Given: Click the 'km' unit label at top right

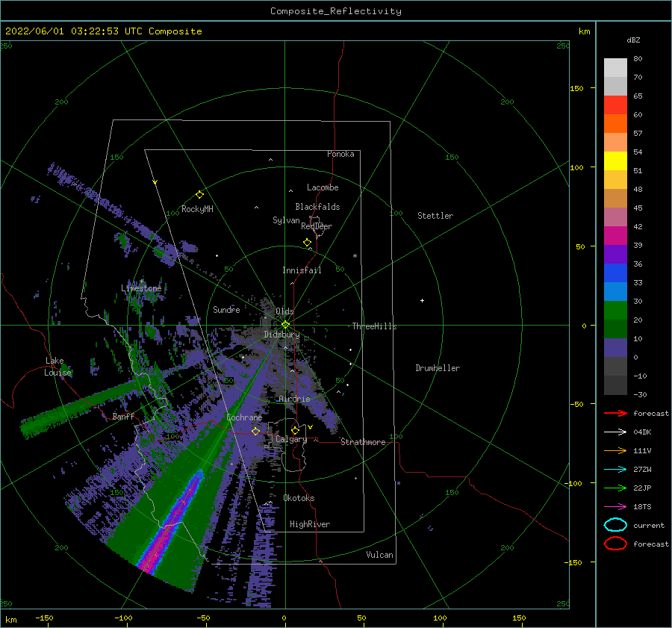Looking at the screenshot, I should click(584, 31).
